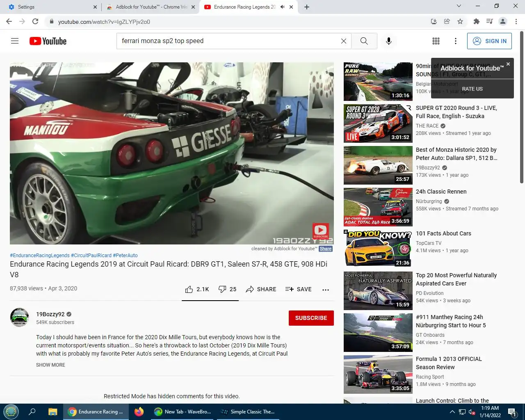Open a new browser tab
Viewport: 525px width, 420px height.
pos(307,7)
